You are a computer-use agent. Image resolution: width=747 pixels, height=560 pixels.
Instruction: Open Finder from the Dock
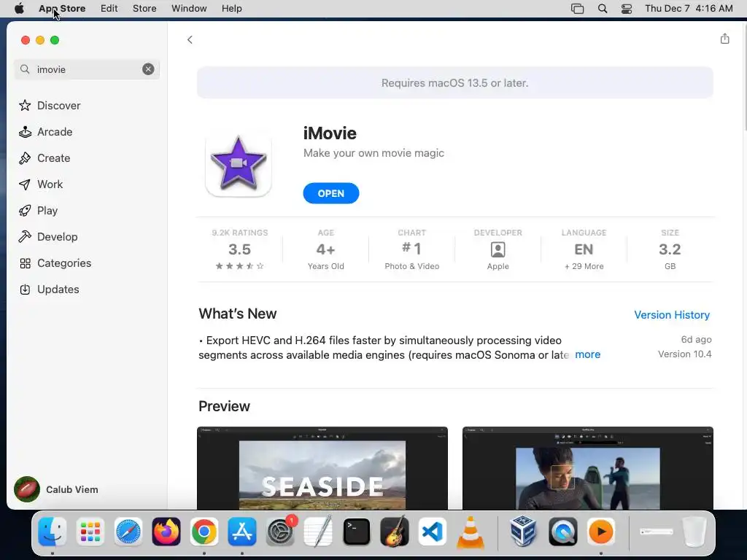(53, 532)
